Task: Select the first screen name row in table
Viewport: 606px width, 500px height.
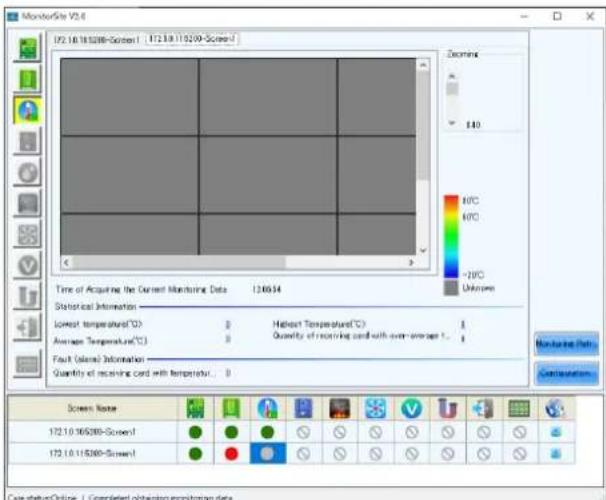Action: (92, 432)
